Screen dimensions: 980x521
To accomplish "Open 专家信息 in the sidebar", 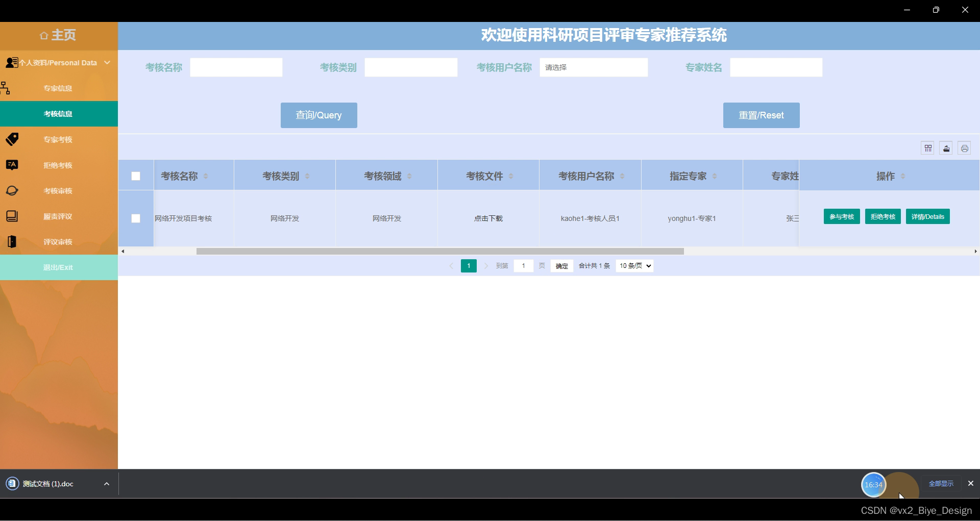I will [x=58, y=88].
